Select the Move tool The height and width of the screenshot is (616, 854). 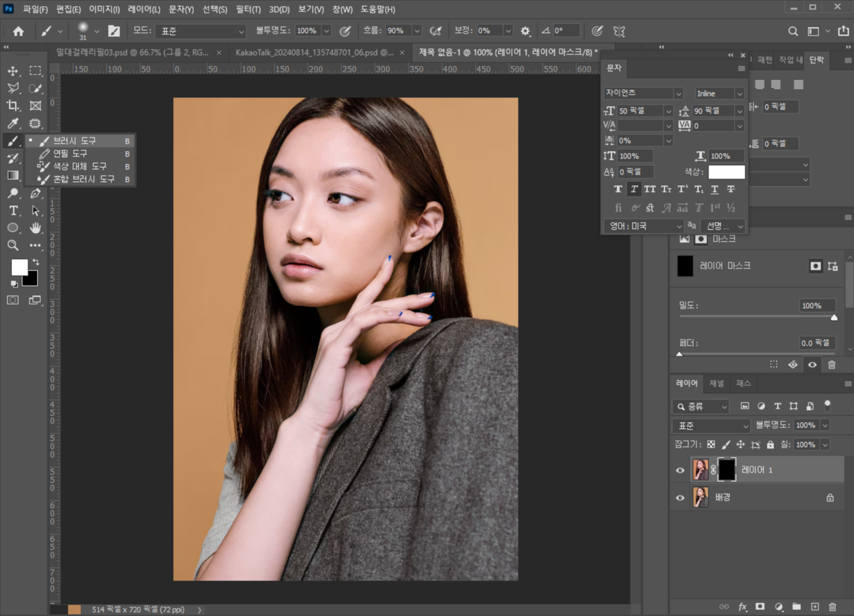13,71
